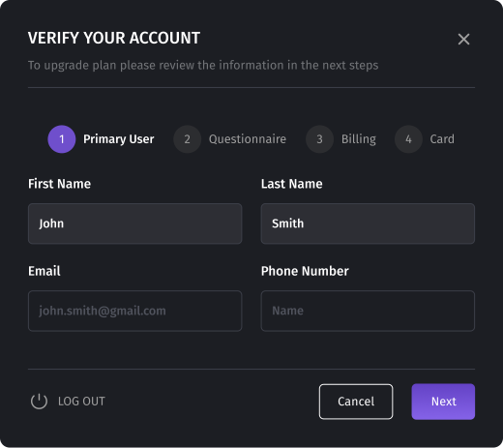
Task: Select the step 4 circle icon
Action: (x=408, y=139)
